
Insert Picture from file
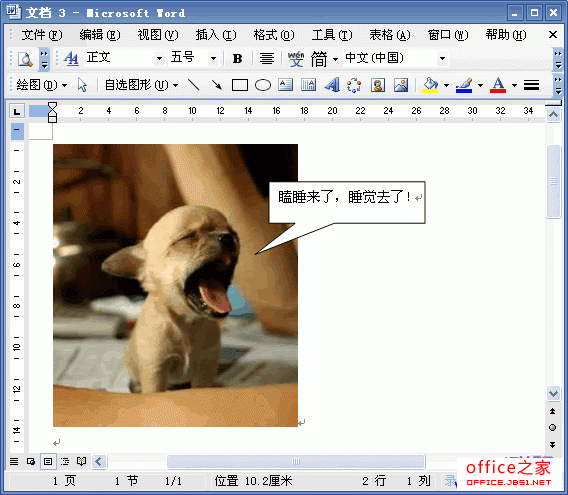click(401, 86)
